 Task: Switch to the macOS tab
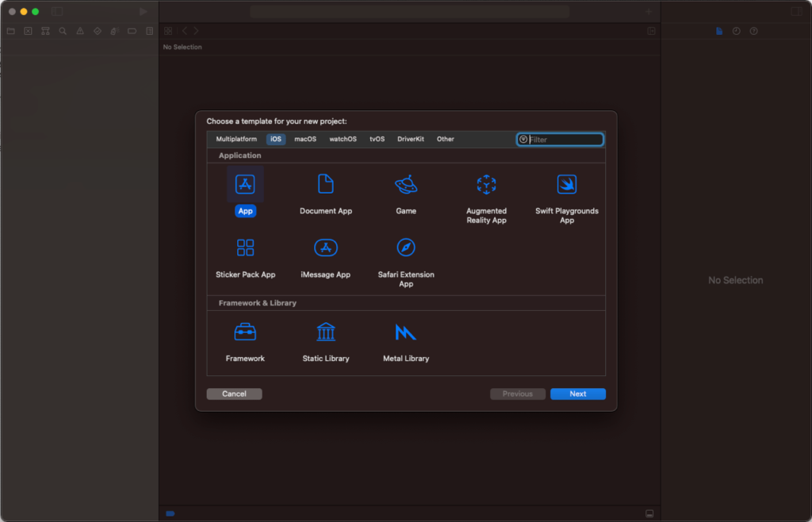coord(305,140)
